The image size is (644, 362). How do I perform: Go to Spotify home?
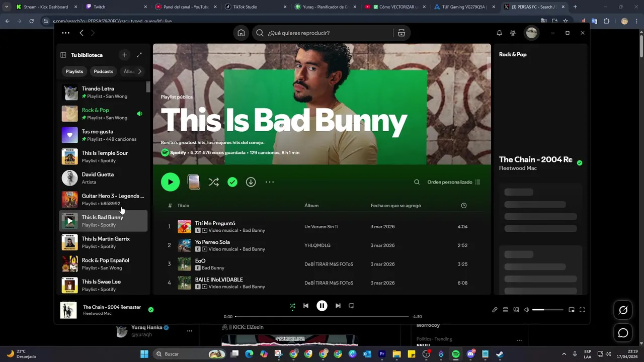click(241, 33)
